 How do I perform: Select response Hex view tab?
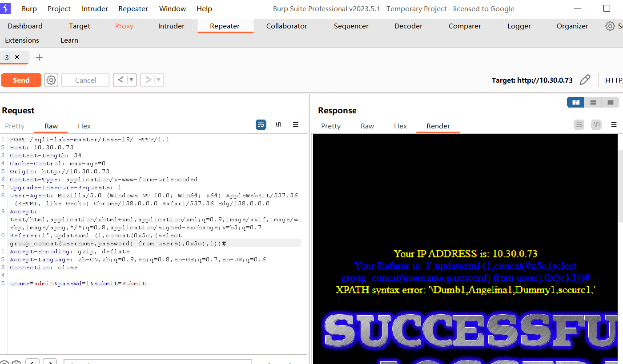tap(400, 126)
